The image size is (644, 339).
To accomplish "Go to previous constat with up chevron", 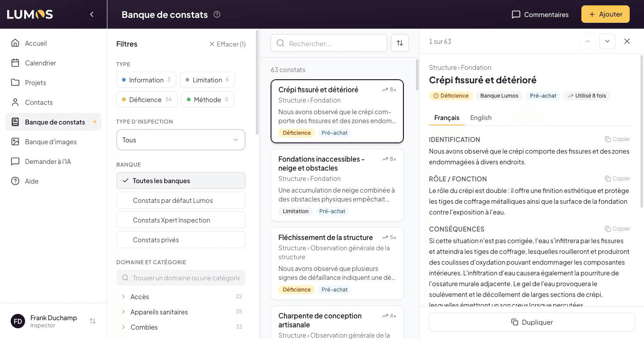I will (x=588, y=41).
